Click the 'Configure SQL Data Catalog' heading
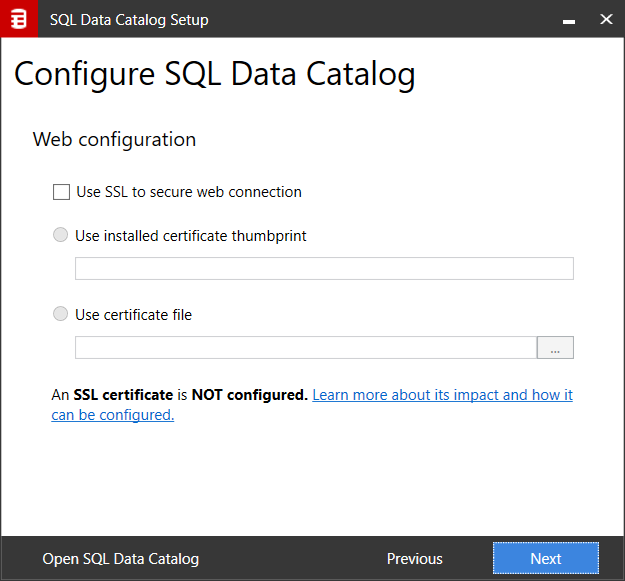The width and height of the screenshot is (625, 581). (214, 74)
